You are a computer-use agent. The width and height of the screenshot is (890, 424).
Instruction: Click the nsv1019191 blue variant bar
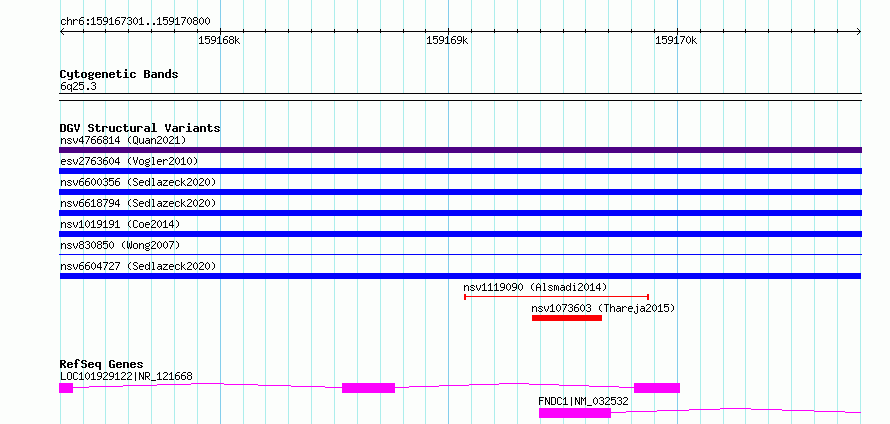460,234
